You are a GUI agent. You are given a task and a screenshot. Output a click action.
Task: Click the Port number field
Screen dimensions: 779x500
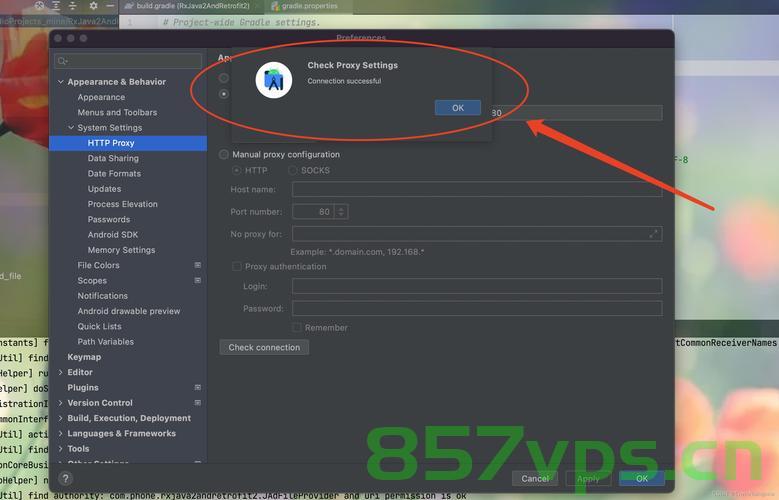pyautogui.click(x=314, y=212)
